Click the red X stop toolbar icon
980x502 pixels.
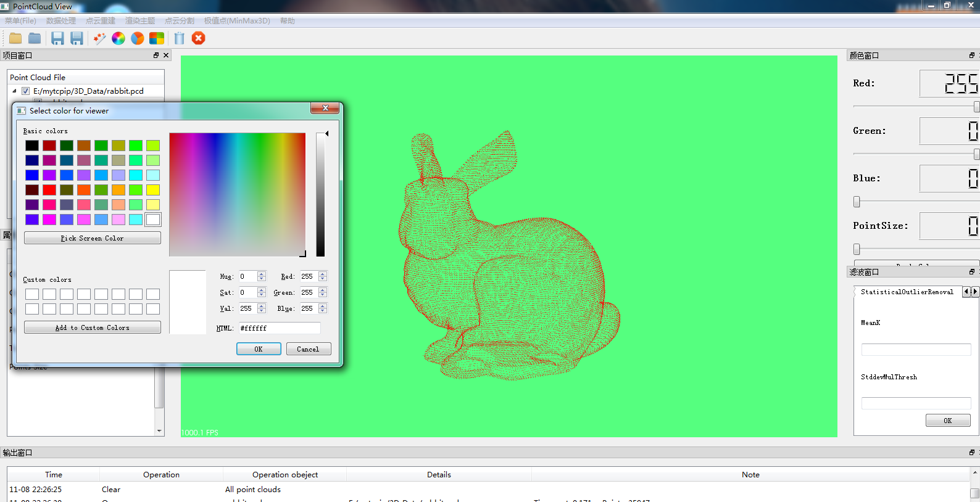(198, 38)
